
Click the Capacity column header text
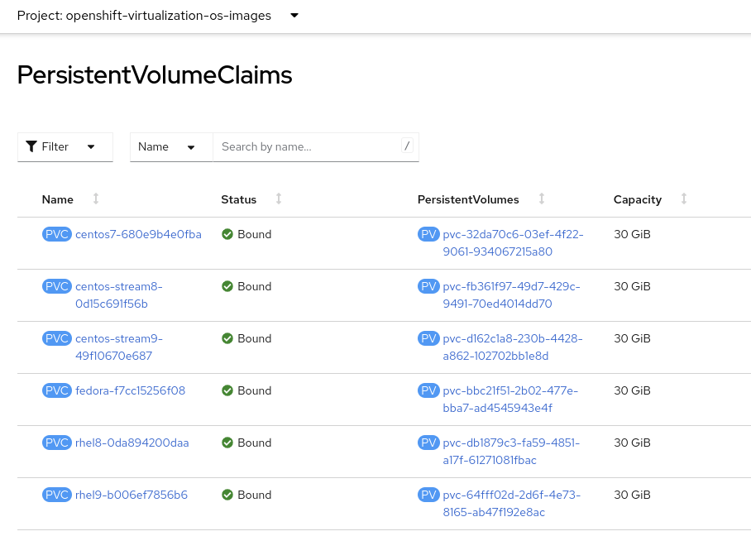click(x=637, y=199)
